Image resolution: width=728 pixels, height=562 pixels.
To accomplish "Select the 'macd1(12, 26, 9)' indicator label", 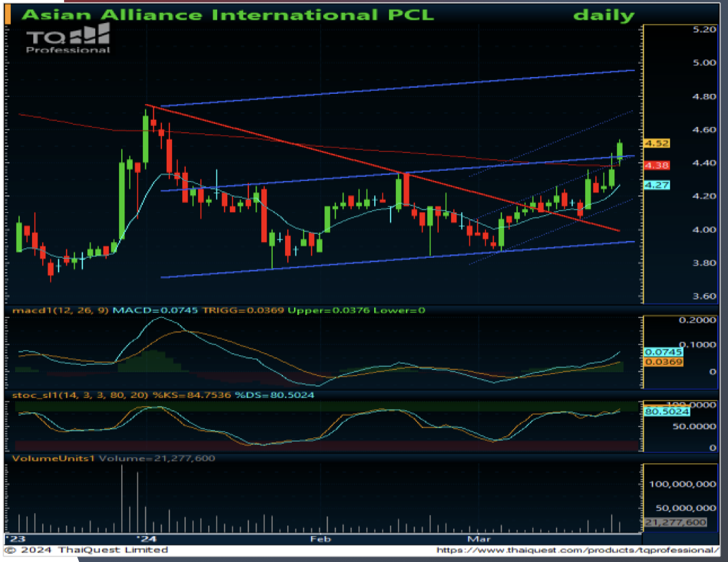I will tap(61, 310).
